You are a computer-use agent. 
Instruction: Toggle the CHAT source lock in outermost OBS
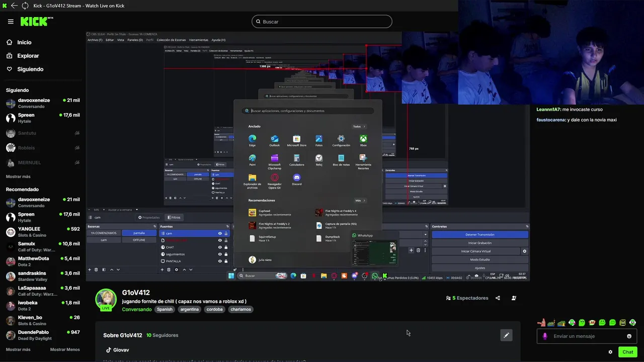[x=226, y=247]
